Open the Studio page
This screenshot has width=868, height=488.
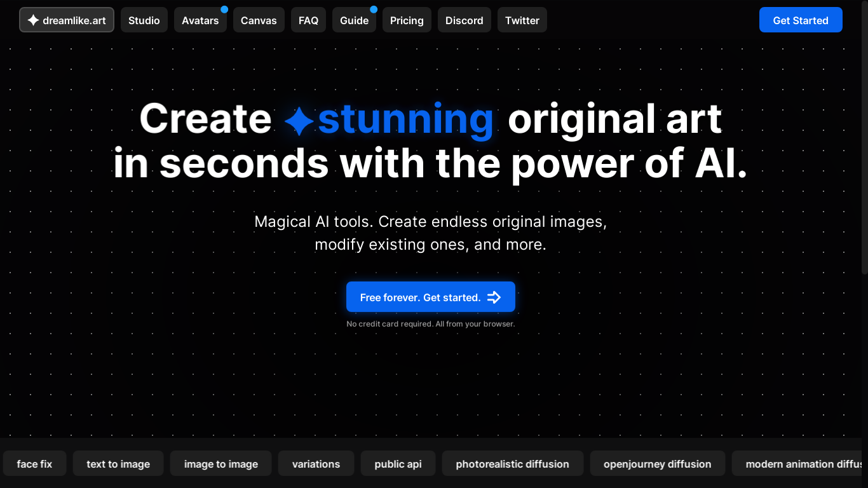(x=144, y=20)
